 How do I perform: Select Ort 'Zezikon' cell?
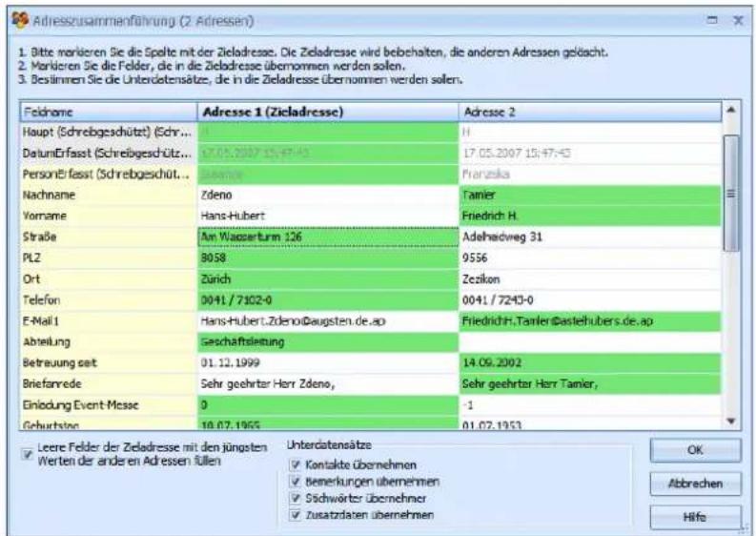pos(590,278)
